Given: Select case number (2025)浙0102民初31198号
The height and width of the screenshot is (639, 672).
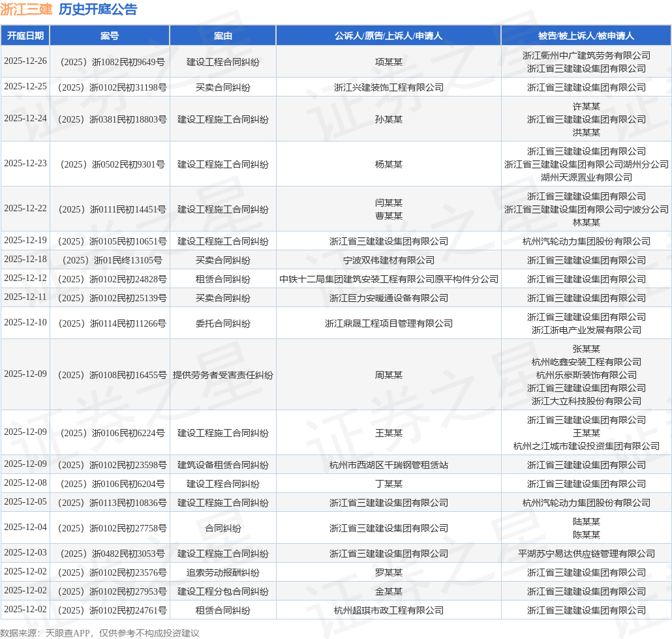Looking at the screenshot, I should [112, 87].
